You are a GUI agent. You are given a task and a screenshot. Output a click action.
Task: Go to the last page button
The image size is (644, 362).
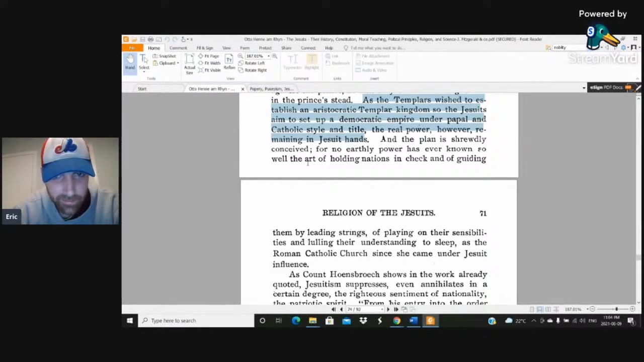tap(395, 309)
